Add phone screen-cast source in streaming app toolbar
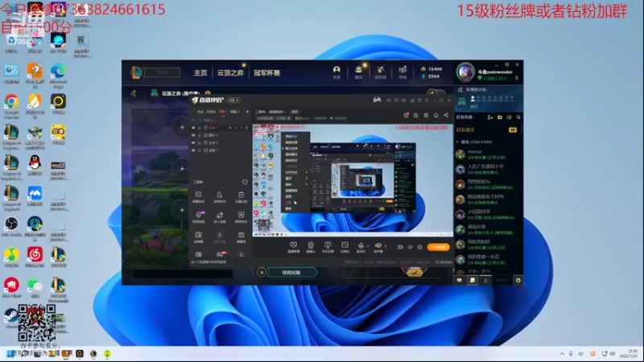Viewport: 644px width, 362px height. point(328,247)
